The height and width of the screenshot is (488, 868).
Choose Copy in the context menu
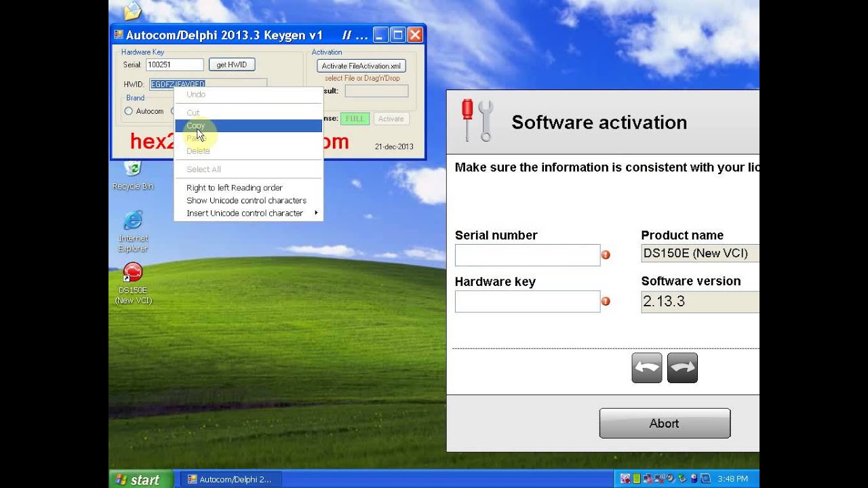(248, 125)
